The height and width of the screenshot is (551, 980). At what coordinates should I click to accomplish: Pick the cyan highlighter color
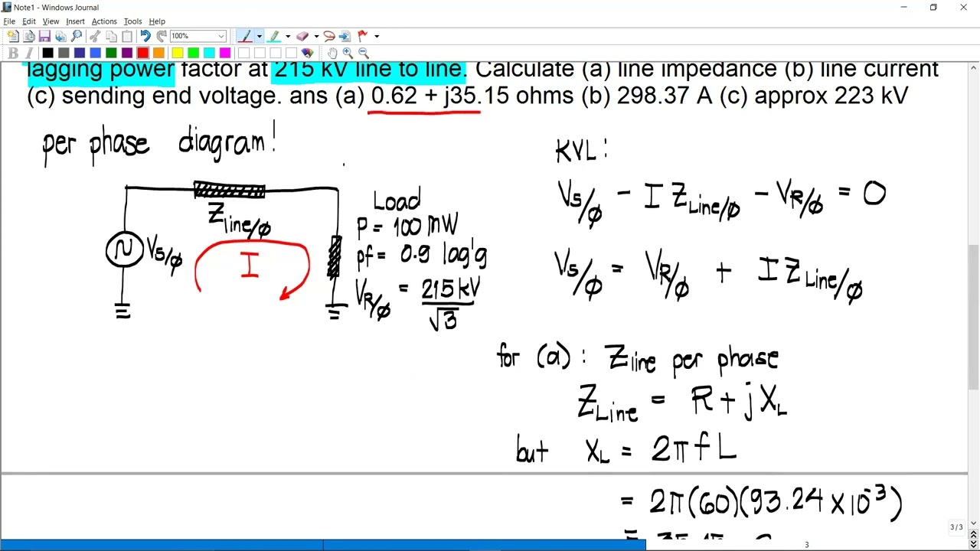point(209,53)
